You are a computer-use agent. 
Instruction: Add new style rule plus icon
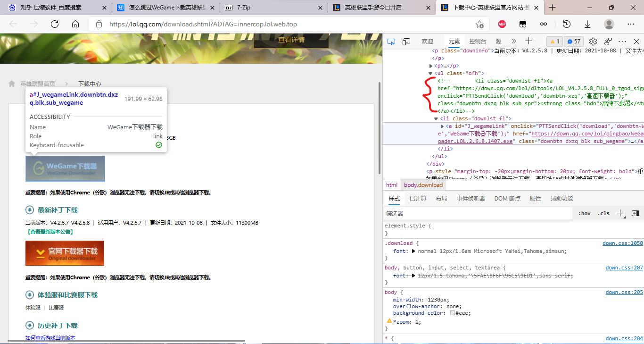point(620,213)
